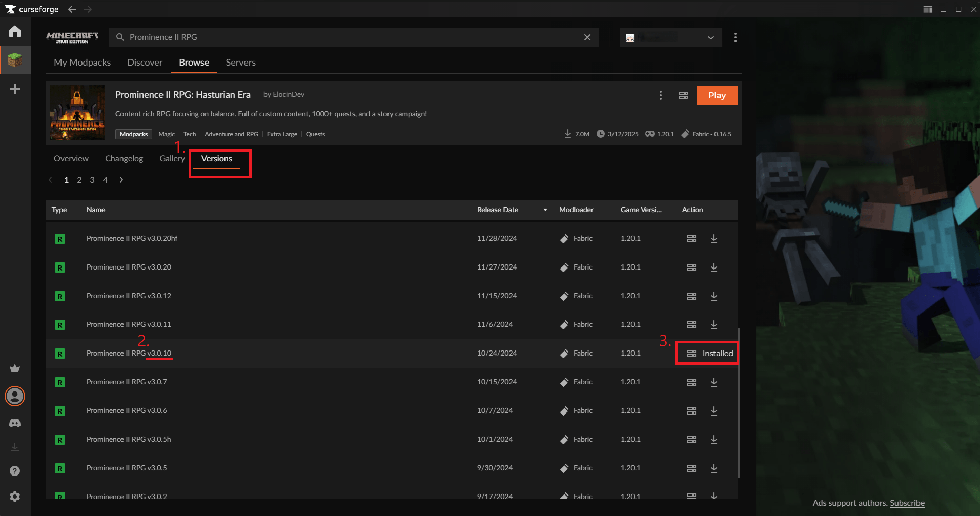The width and height of the screenshot is (980, 516).
Task: Click the help question mark icon
Action: click(x=15, y=471)
